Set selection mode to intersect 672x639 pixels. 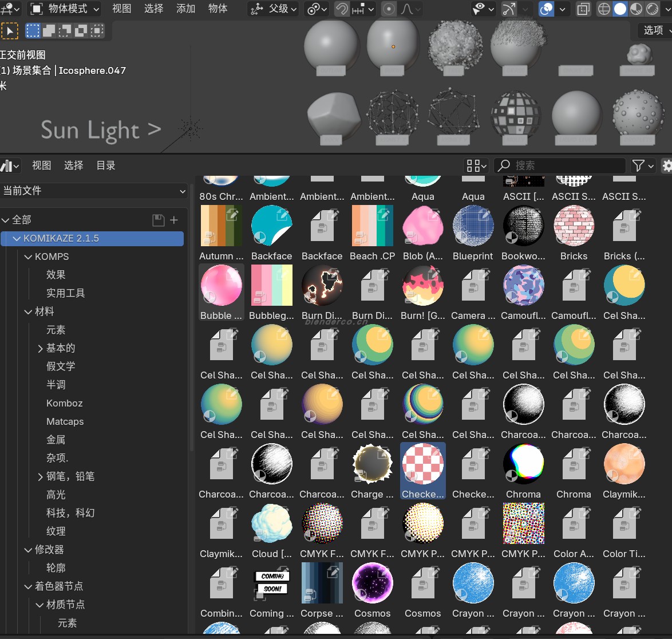[97, 30]
